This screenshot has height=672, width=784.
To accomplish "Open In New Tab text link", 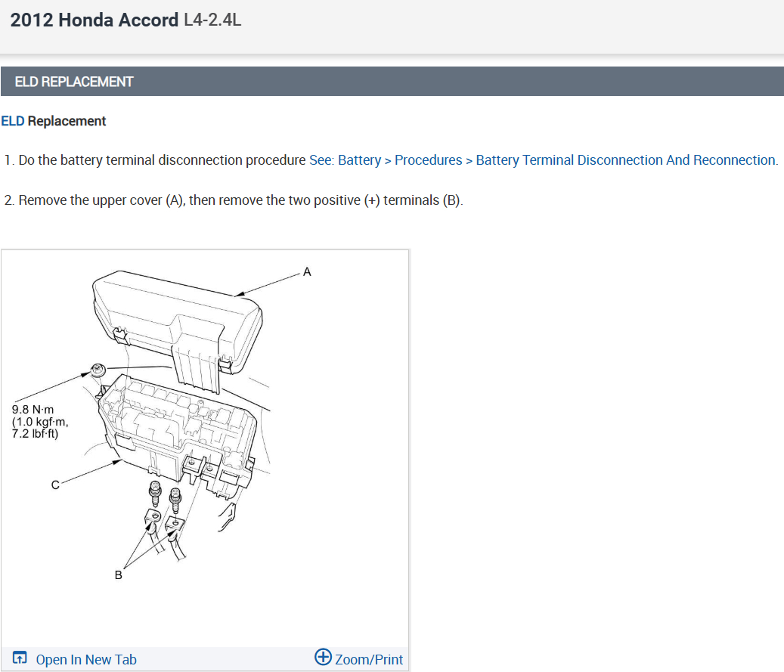I will point(86,659).
